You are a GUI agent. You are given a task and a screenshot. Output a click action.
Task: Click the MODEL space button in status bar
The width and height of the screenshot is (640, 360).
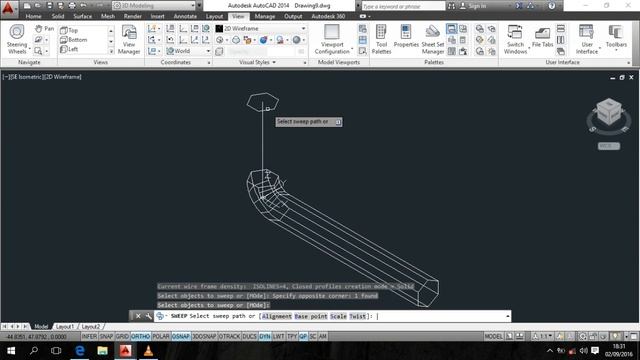(493, 336)
